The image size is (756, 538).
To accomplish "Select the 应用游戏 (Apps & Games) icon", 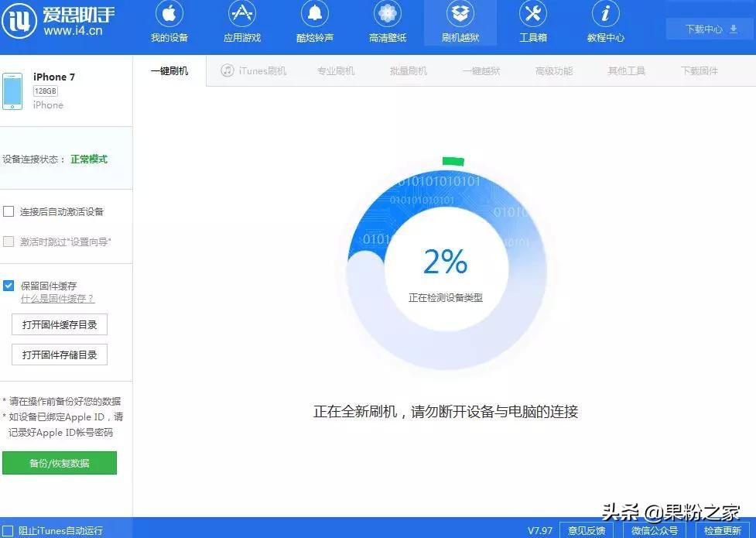I will pyautogui.click(x=241, y=23).
